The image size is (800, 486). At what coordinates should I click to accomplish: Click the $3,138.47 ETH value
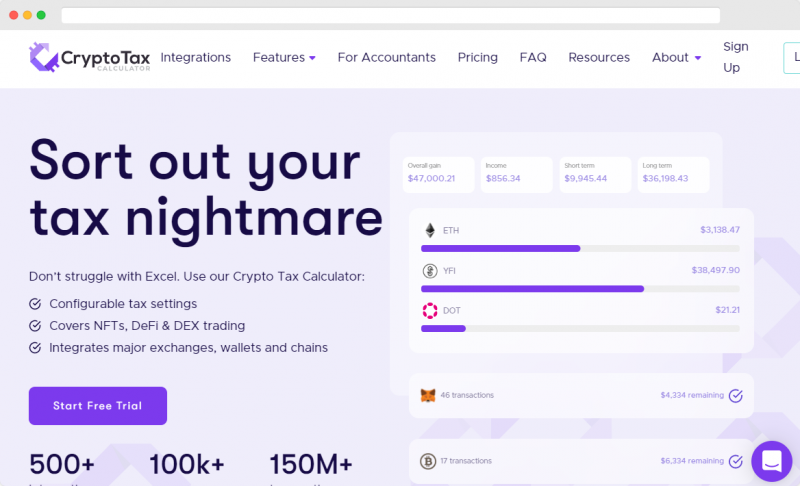tap(720, 230)
